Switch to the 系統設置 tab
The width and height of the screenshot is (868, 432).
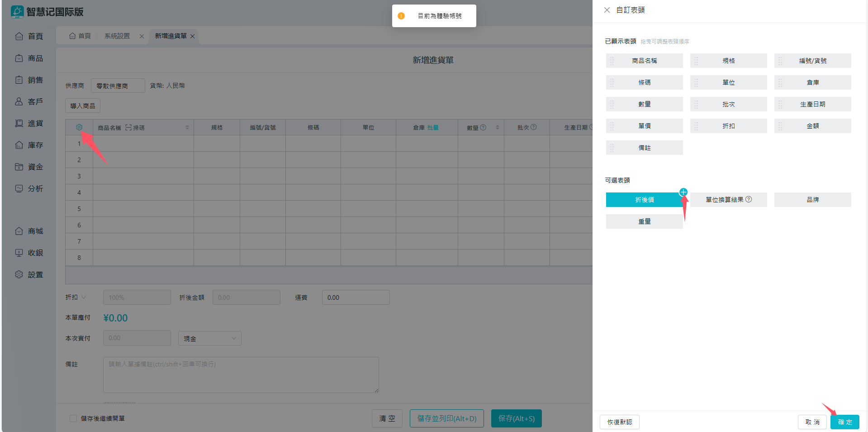click(x=117, y=36)
